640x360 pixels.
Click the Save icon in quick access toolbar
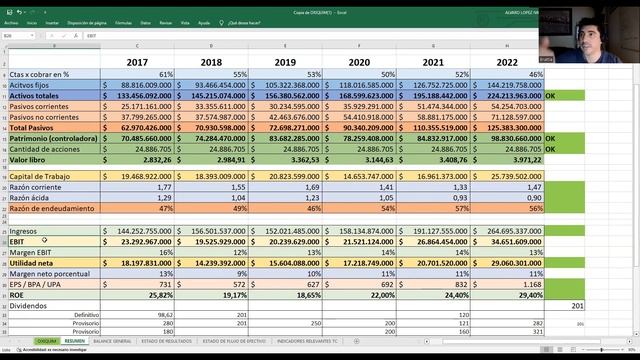click(9, 12)
